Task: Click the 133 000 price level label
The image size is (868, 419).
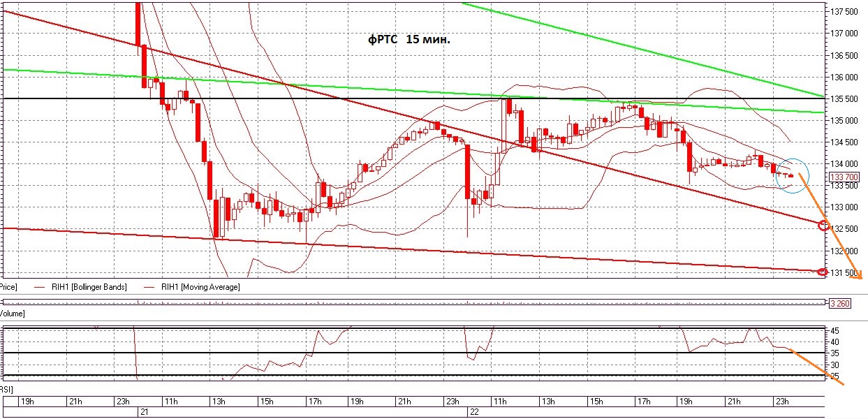Action: pyautogui.click(x=845, y=207)
